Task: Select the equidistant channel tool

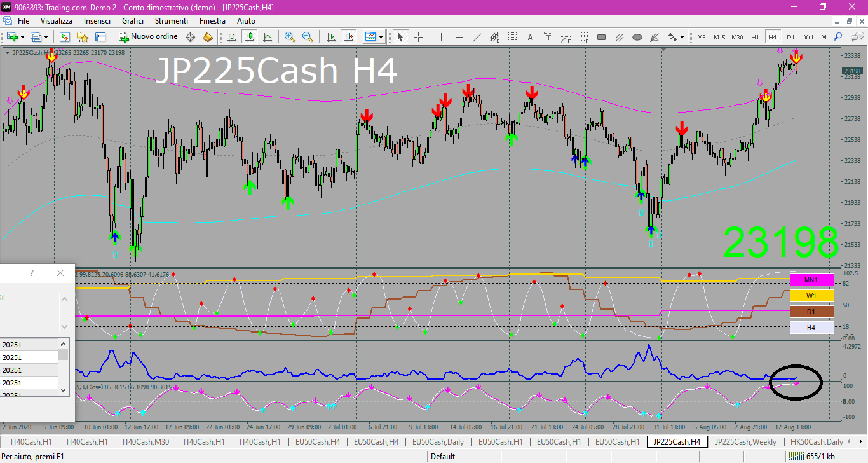Action: pyautogui.click(x=495, y=37)
